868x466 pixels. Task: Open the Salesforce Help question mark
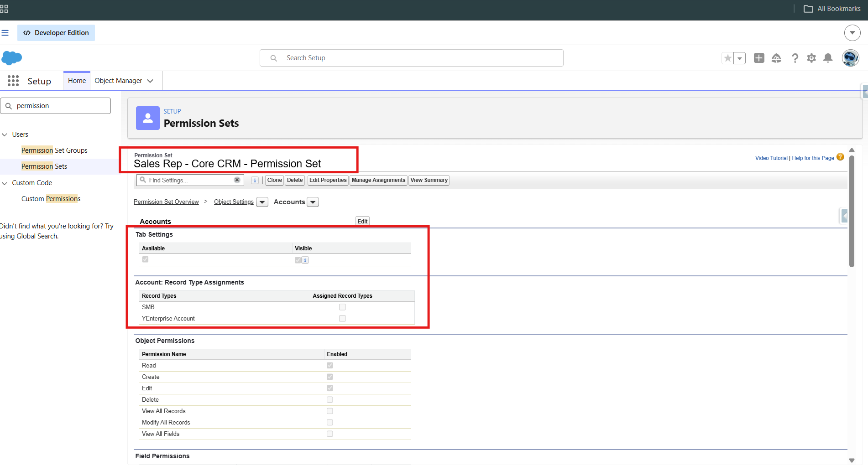(795, 58)
